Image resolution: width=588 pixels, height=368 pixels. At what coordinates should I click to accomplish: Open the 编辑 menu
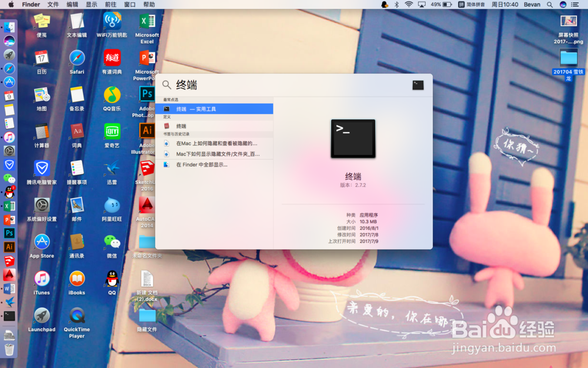coord(72,5)
